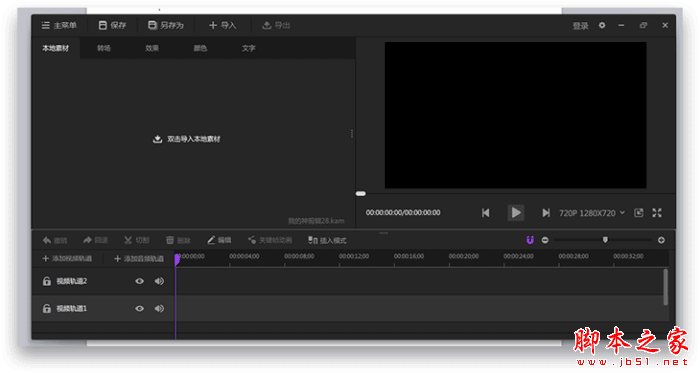The height and width of the screenshot is (373, 700).
Task: Click the 编辑 edit pencil button
Action: 219,240
